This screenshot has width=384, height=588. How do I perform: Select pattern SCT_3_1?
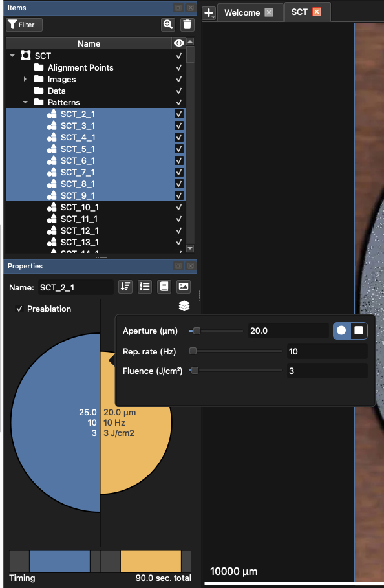(x=78, y=125)
